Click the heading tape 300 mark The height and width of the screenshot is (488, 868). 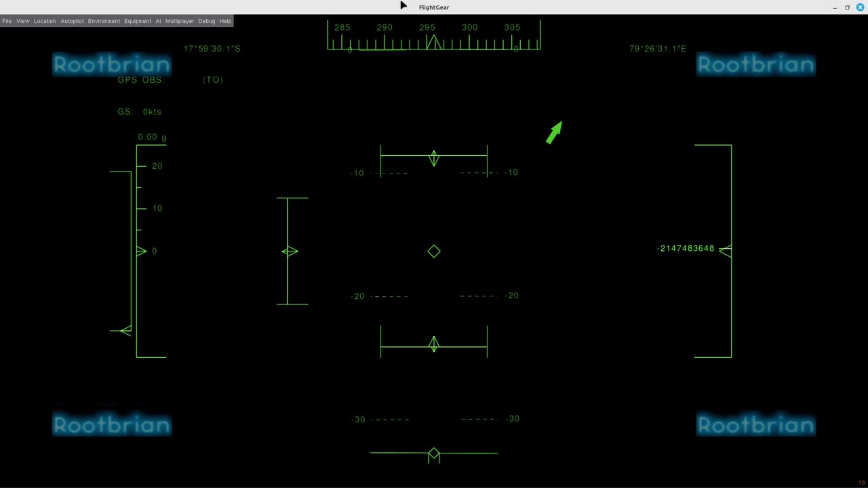[470, 28]
